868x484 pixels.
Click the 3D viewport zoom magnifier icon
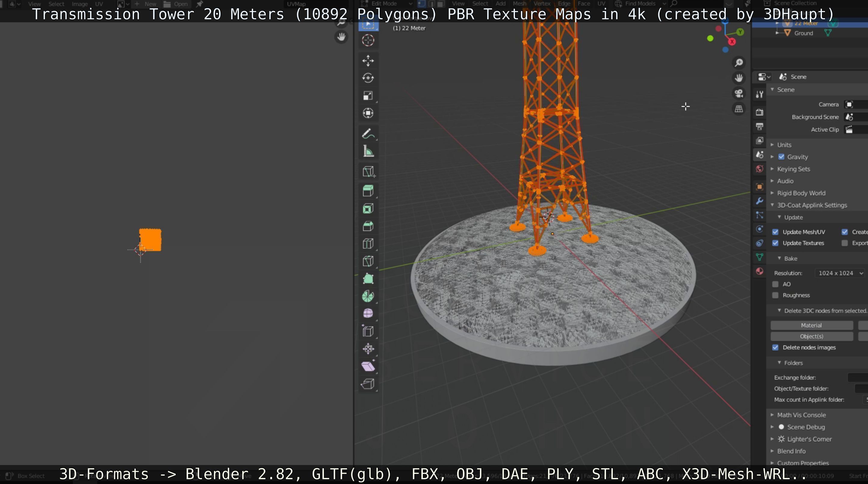739,63
